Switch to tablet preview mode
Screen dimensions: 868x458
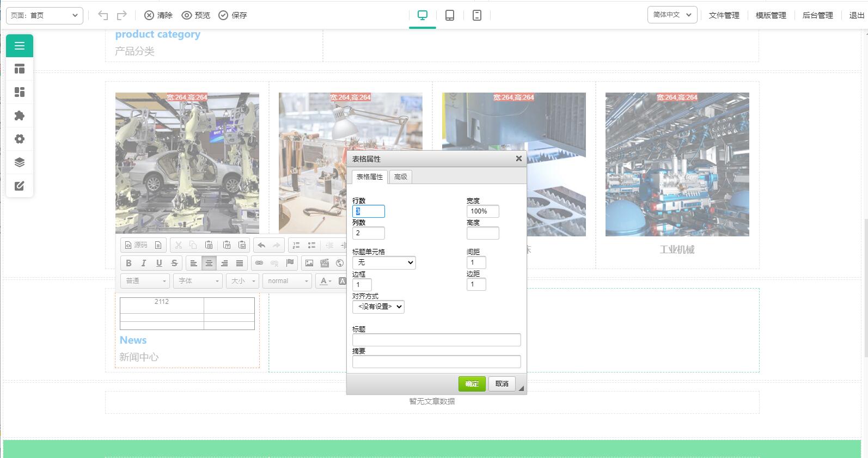point(450,15)
